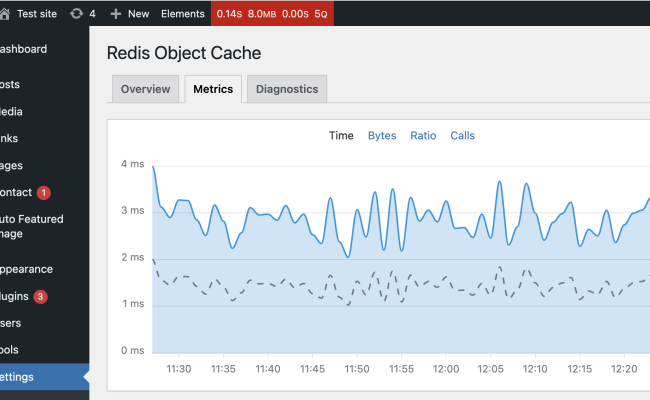The image size is (650, 400).
Task: Show the Bytes metric chart
Action: [x=382, y=136]
